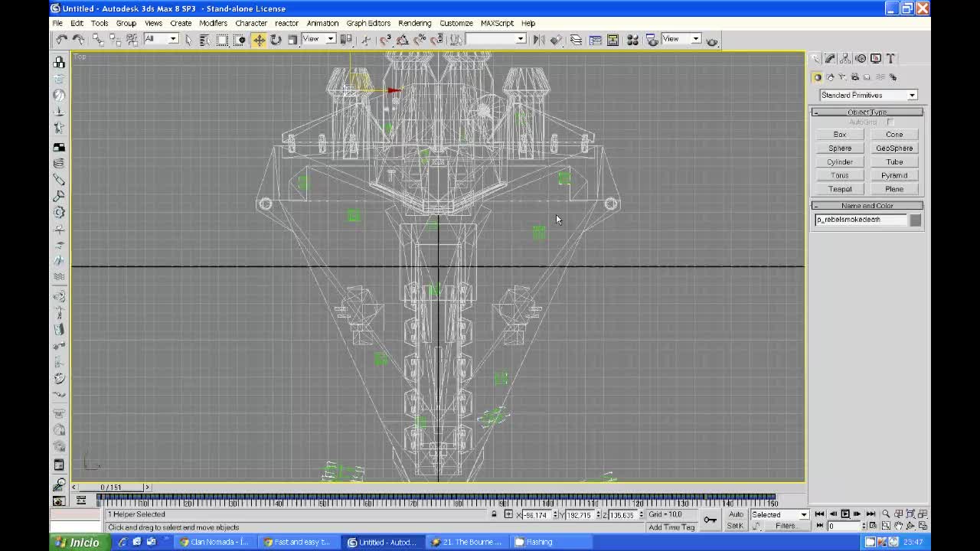
Task: Open the Select by Name list
Action: tap(204, 40)
